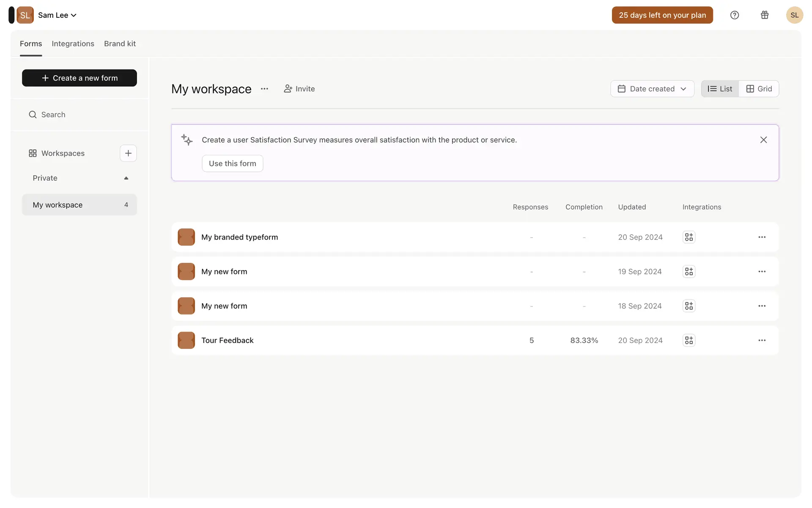Screen dimensions: 812x508
Task: Click the gift rewards icon
Action: coord(765,15)
